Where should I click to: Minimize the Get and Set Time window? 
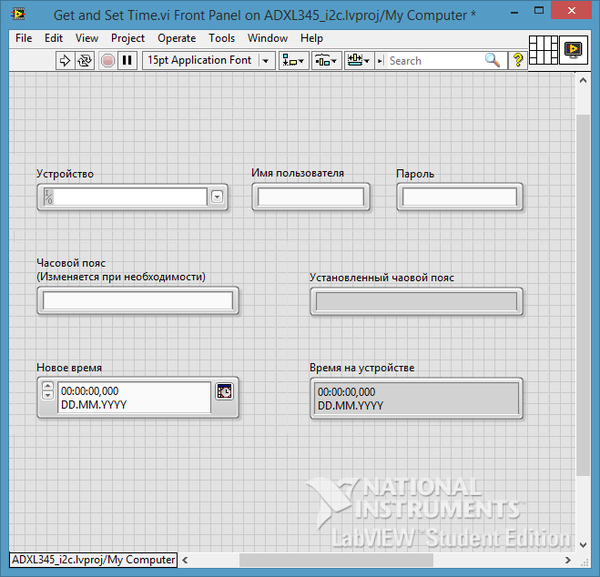click(515, 12)
